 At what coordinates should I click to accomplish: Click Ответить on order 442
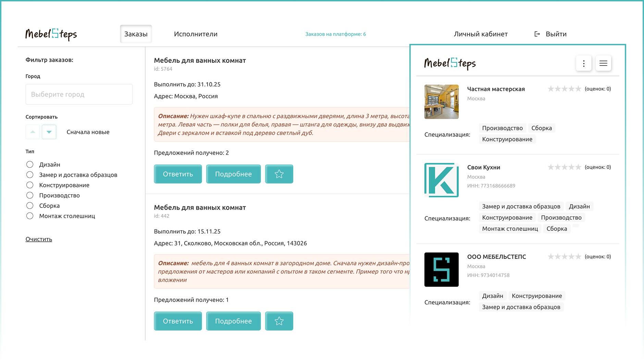tap(178, 321)
